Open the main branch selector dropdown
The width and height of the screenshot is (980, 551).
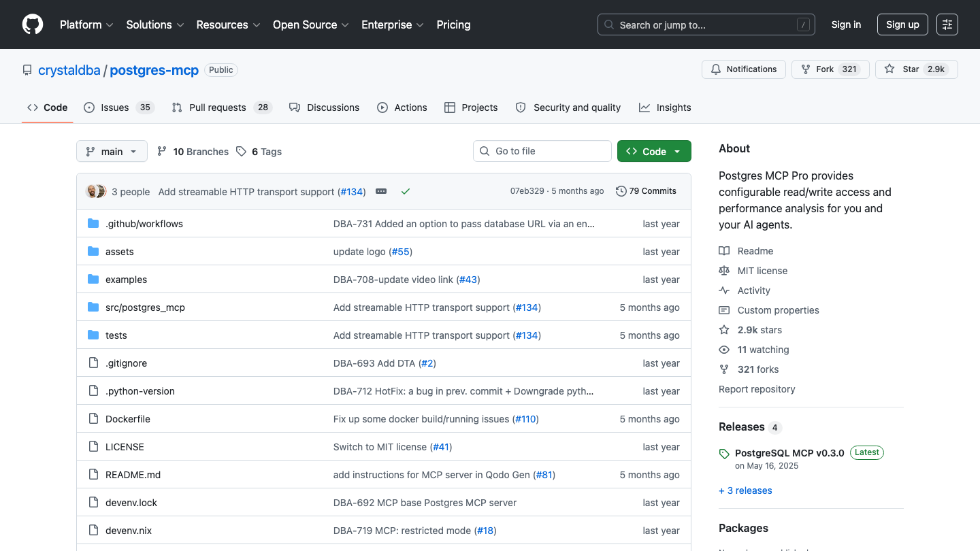pyautogui.click(x=112, y=151)
